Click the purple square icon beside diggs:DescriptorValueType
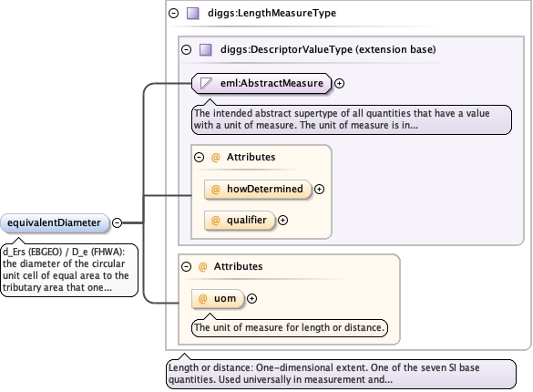This screenshot has width=533, height=392. click(x=206, y=49)
